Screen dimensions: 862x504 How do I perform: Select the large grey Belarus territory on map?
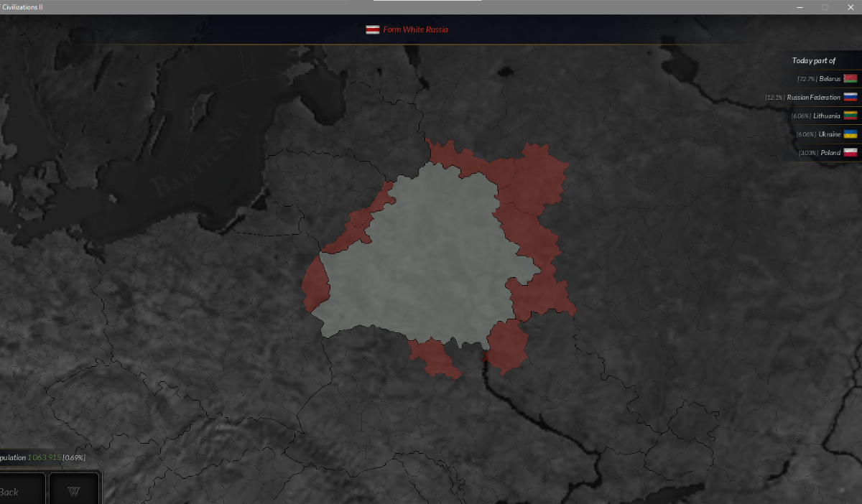[424, 258]
